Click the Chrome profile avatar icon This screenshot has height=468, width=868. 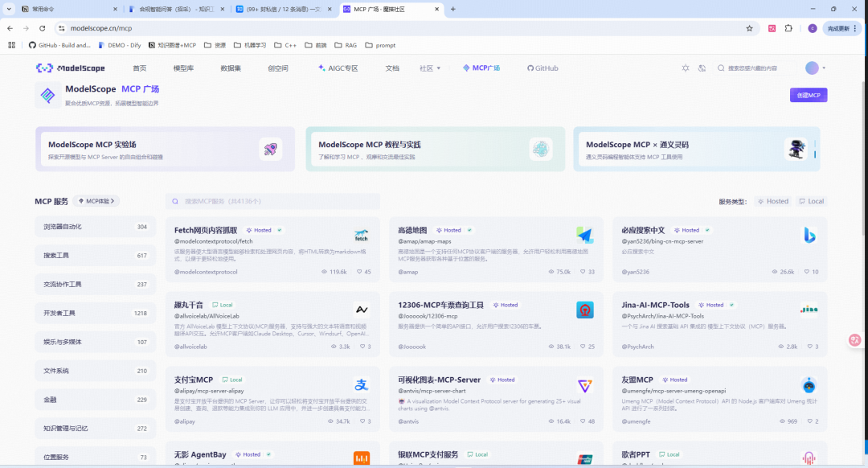tap(812, 28)
